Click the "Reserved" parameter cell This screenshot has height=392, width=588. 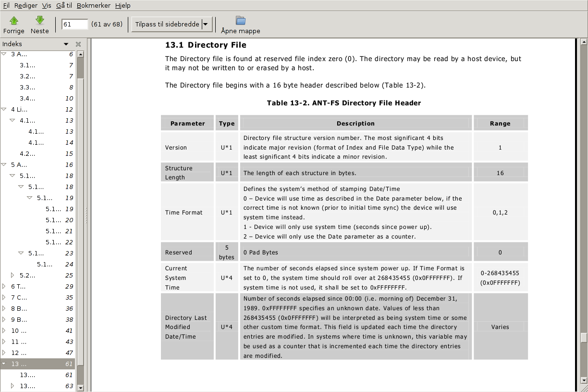click(x=188, y=252)
